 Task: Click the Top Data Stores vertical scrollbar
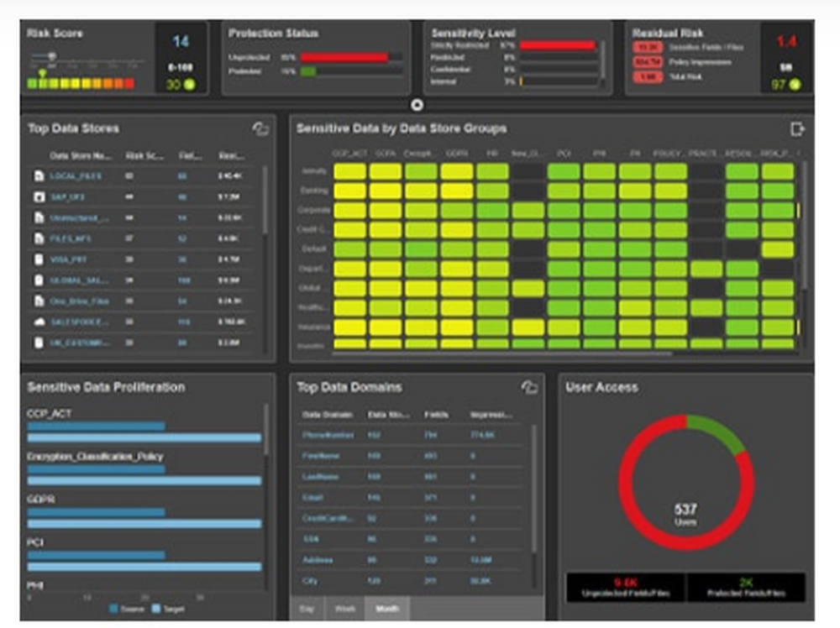[x=265, y=201]
